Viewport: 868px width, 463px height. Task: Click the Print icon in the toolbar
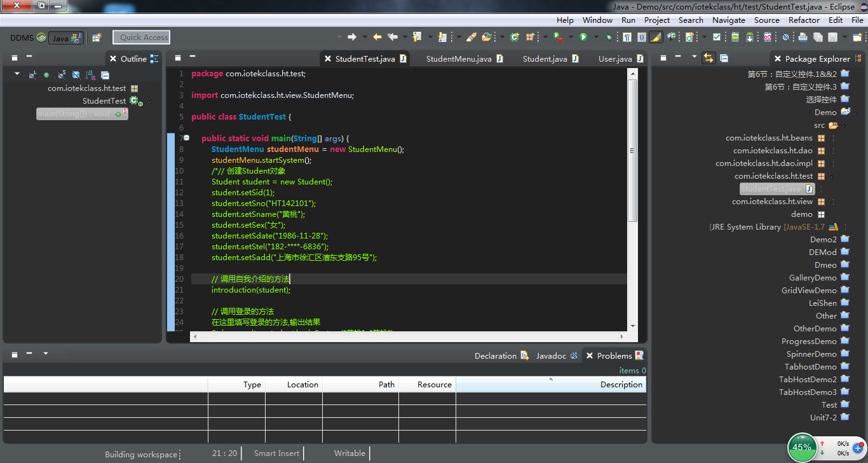coord(803,38)
